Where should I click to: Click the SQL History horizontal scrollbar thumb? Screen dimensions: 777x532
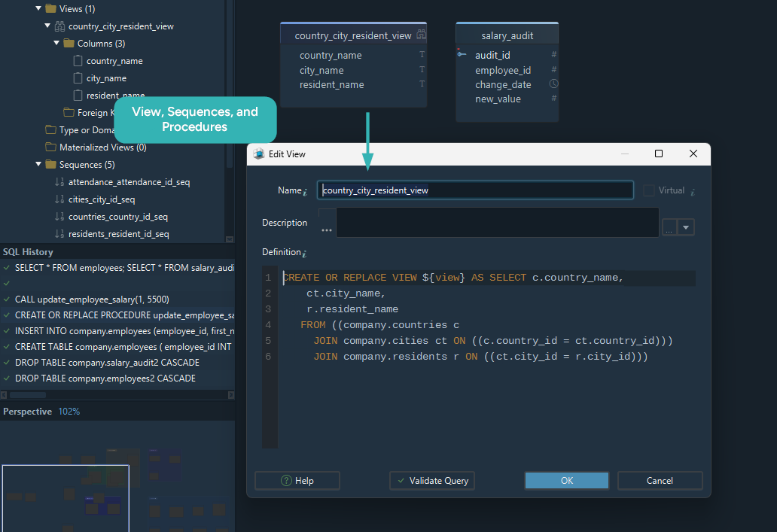28,395
